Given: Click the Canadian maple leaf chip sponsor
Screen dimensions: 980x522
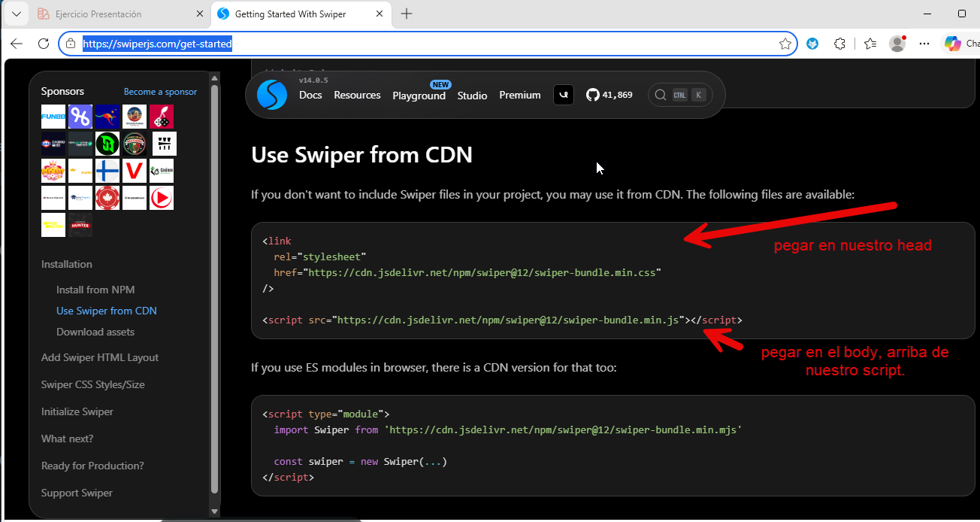Looking at the screenshot, I should pyautogui.click(x=107, y=198).
